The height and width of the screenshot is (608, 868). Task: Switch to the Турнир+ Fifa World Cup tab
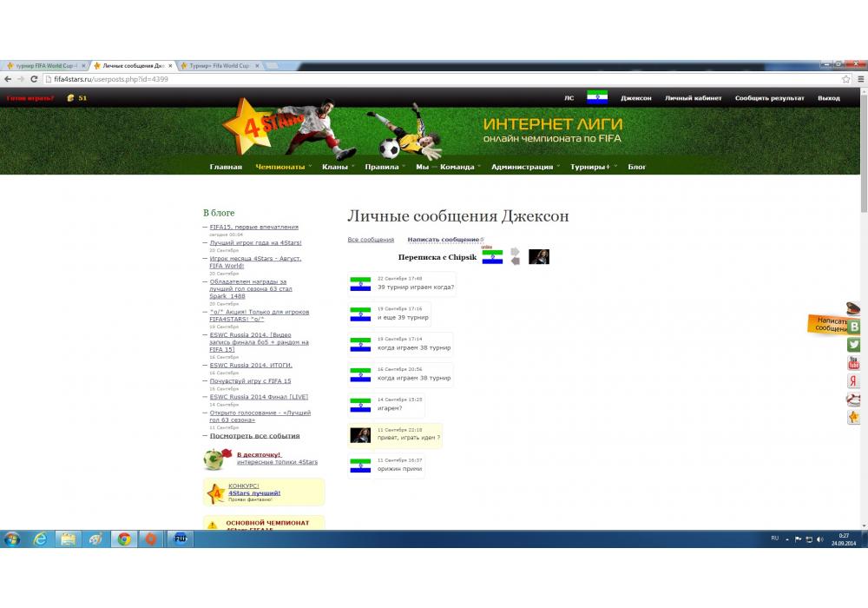[x=217, y=66]
